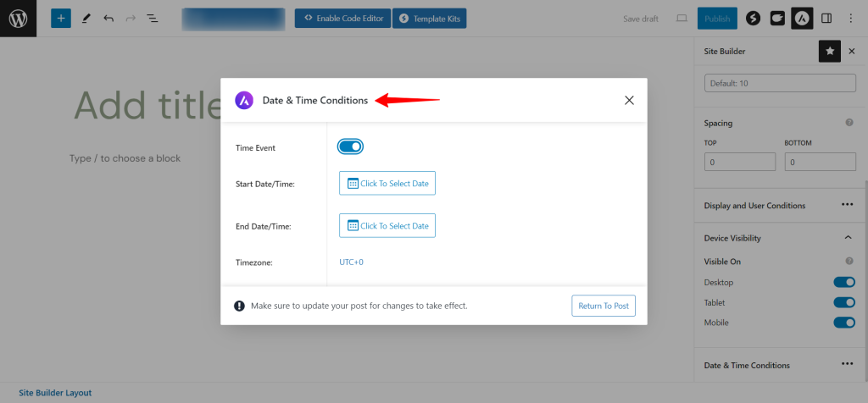The width and height of the screenshot is (868, 403).
Task: Collapse the Device Visibility section
Action: point(848,238)
